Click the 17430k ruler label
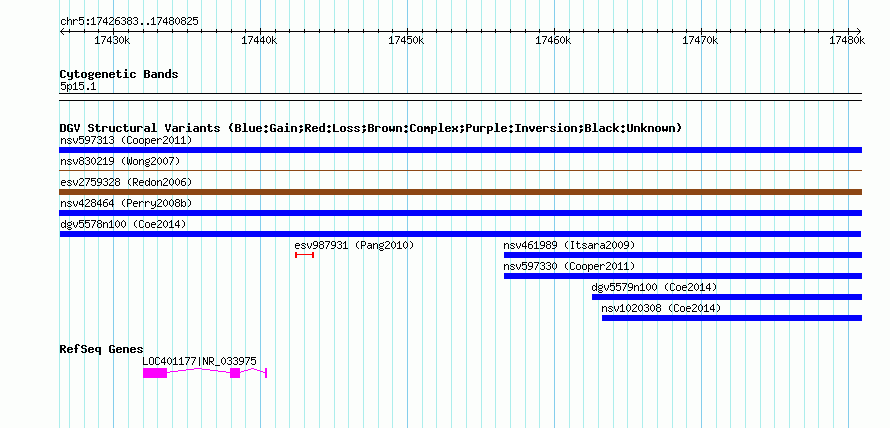 (113, 40)
